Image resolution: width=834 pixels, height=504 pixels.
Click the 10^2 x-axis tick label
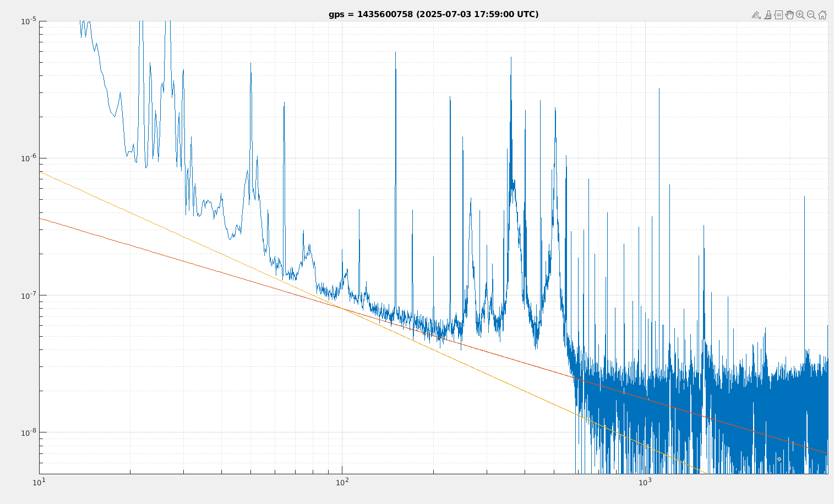pyautogui.click(x=342, y=482)
